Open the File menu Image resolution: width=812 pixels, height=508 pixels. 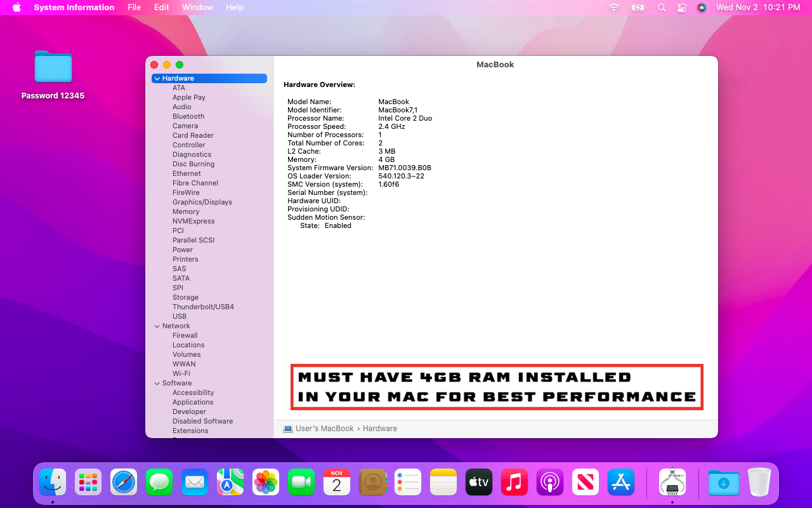click(x=134, y=8)
